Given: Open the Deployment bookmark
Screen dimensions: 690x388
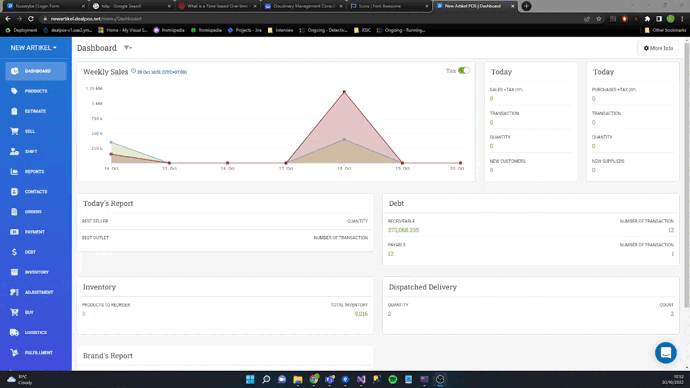Looking at the screenshot, I should click(x=21, y=30).
